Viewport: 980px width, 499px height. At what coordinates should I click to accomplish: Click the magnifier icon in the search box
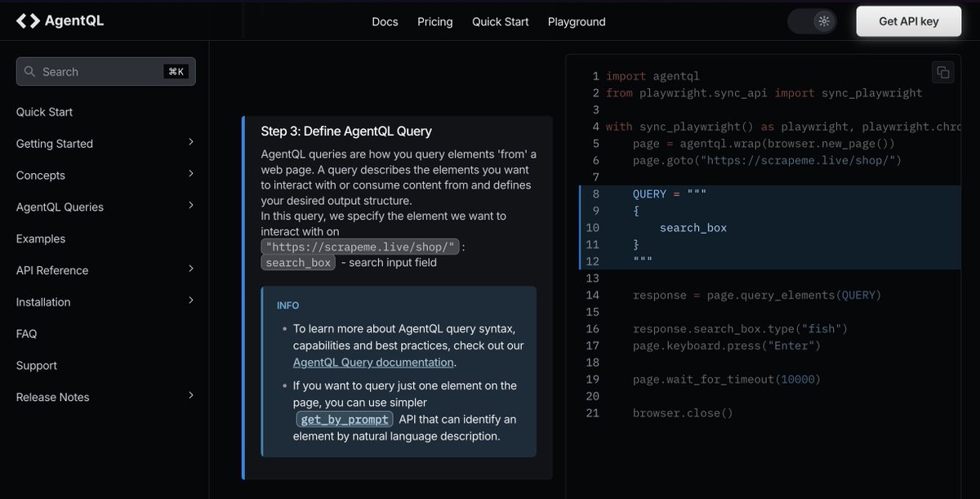click(29, 72)
